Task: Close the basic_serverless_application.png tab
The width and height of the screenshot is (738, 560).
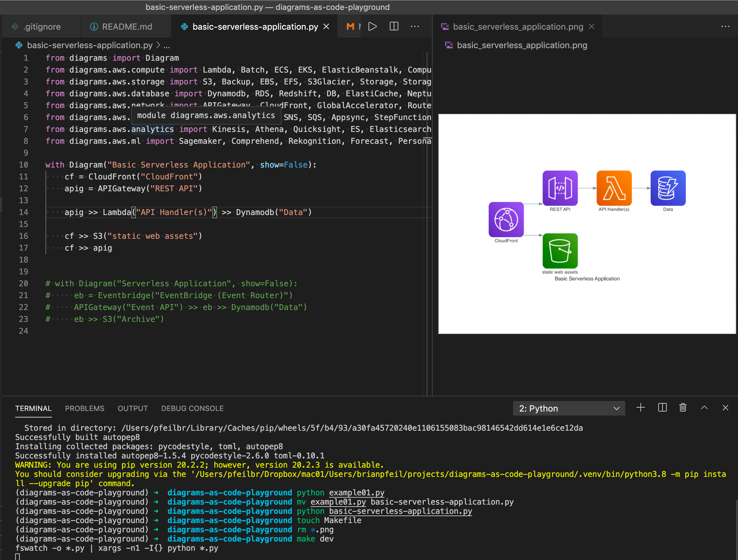Action: pyautogui.click(x=592, y=26)
